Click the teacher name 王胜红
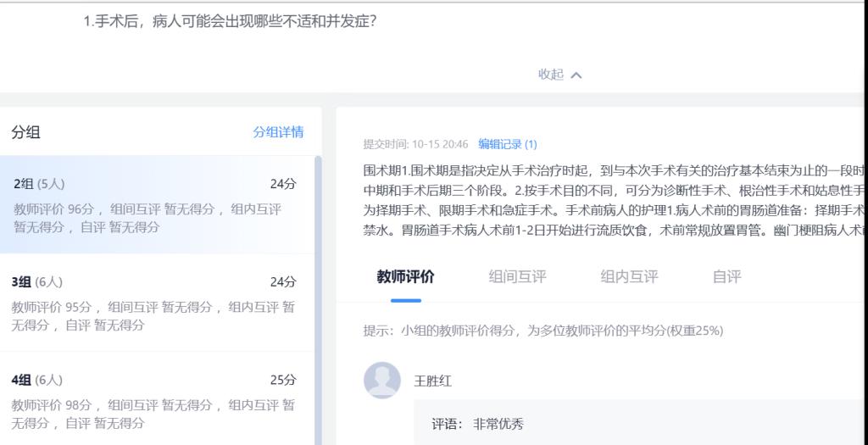Image resolution: width=868 pixels, height=445 pixels. tap(432, 381)
